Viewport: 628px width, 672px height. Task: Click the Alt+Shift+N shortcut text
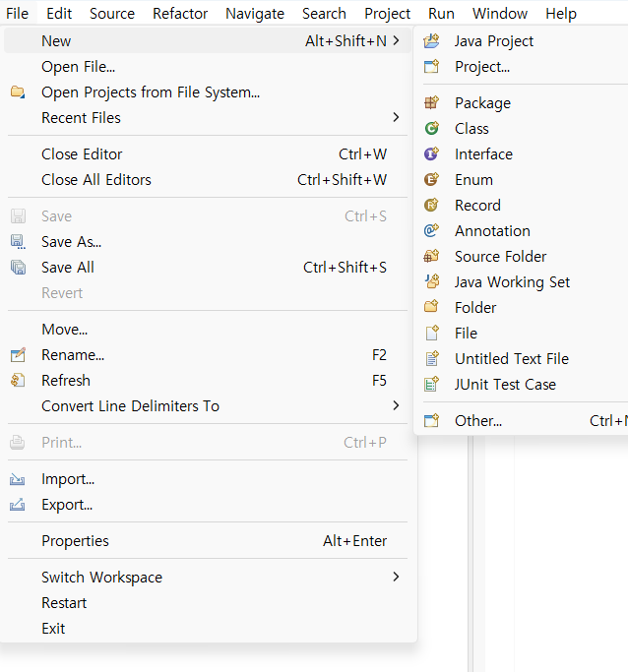click(x=345, y=41)
